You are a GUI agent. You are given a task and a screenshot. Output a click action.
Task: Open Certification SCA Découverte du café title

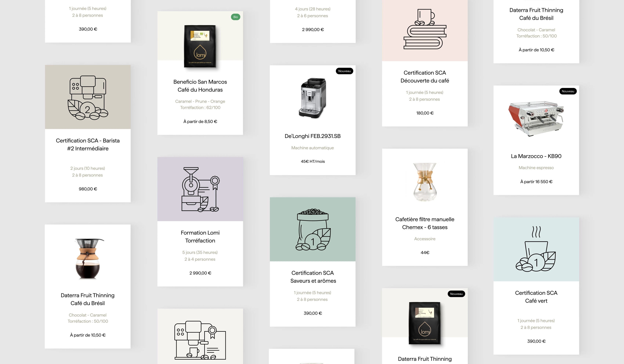[425, 77]
